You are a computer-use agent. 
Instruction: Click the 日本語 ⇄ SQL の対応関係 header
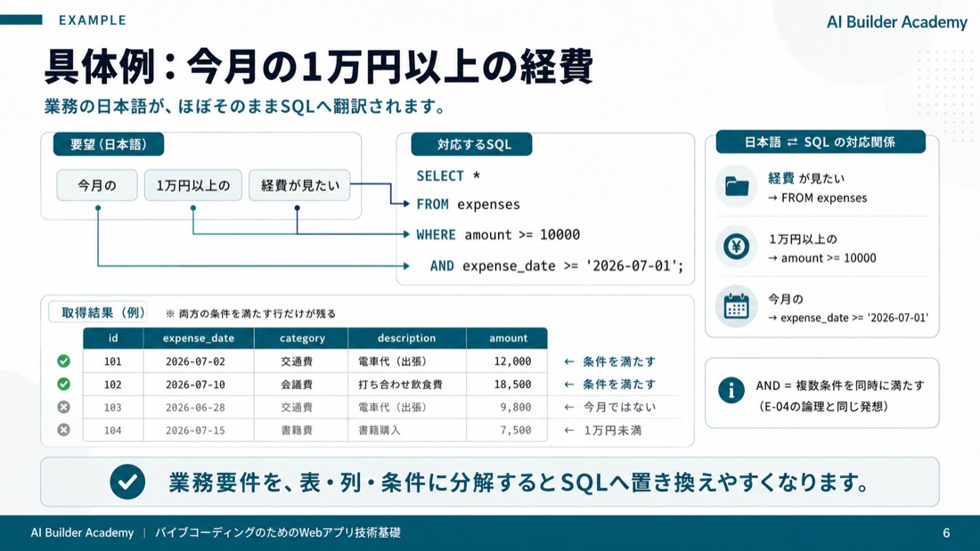(x=821, y=142)
